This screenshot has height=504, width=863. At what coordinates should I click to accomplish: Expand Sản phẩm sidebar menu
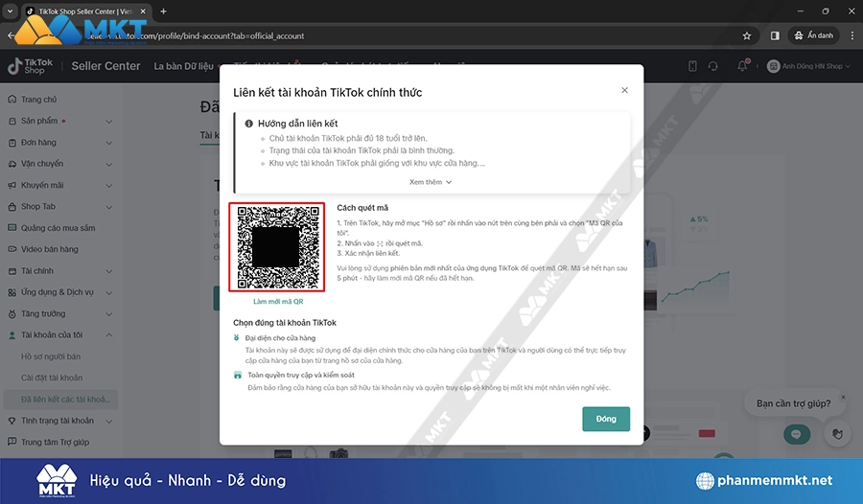pos(108,121)
